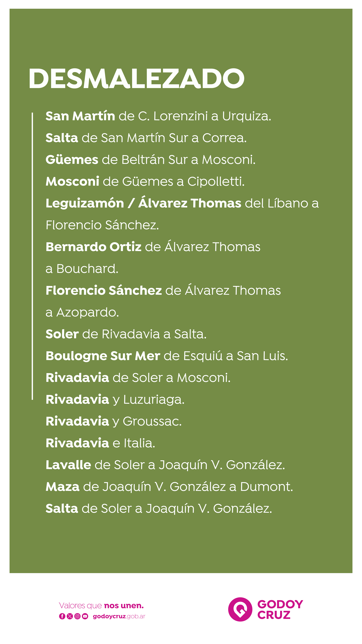The image size is (362, 644).
Task: Select the "Rivadavia y Luzuriaga" line
Action: [115, 400]
